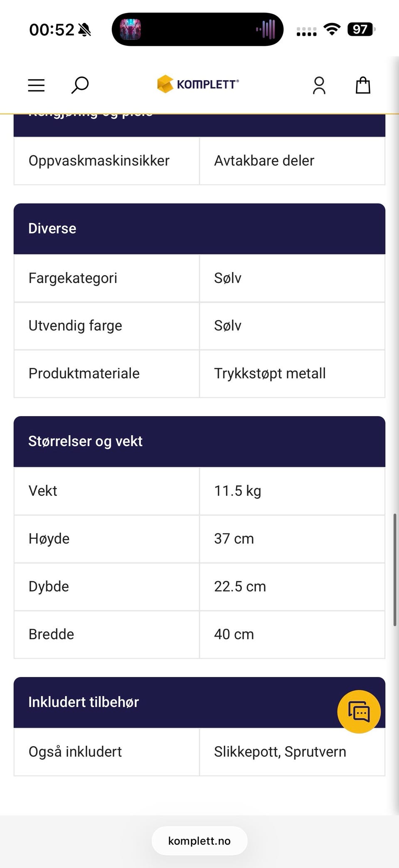
Task: Tap the battery level indicator
Action: tap(361, 29)
